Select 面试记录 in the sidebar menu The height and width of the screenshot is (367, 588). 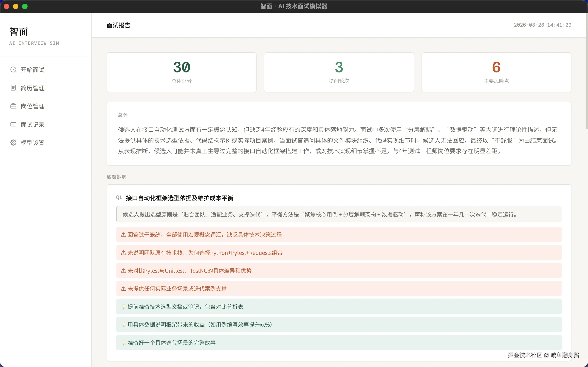coord(32,124)
